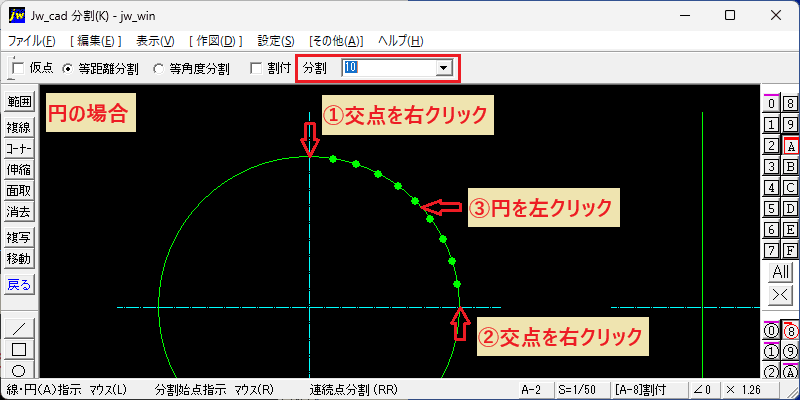Enable the 仮点 checkbox
The height and width of the screenshot is (400, 800).
point(18,68)
